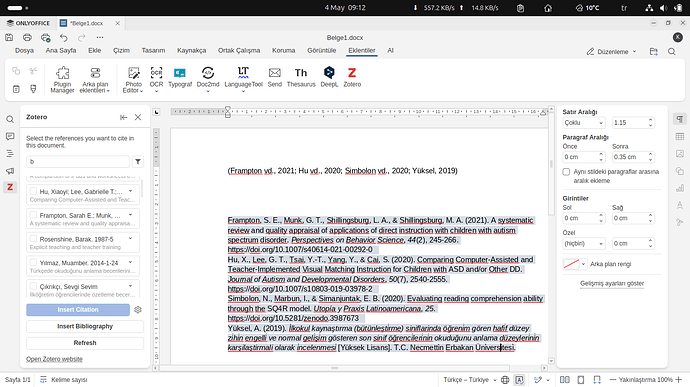The width and height of the screenshot is (690, 387).
Task: Focus the Zotero search input field
Action: (x=78, y=162)
